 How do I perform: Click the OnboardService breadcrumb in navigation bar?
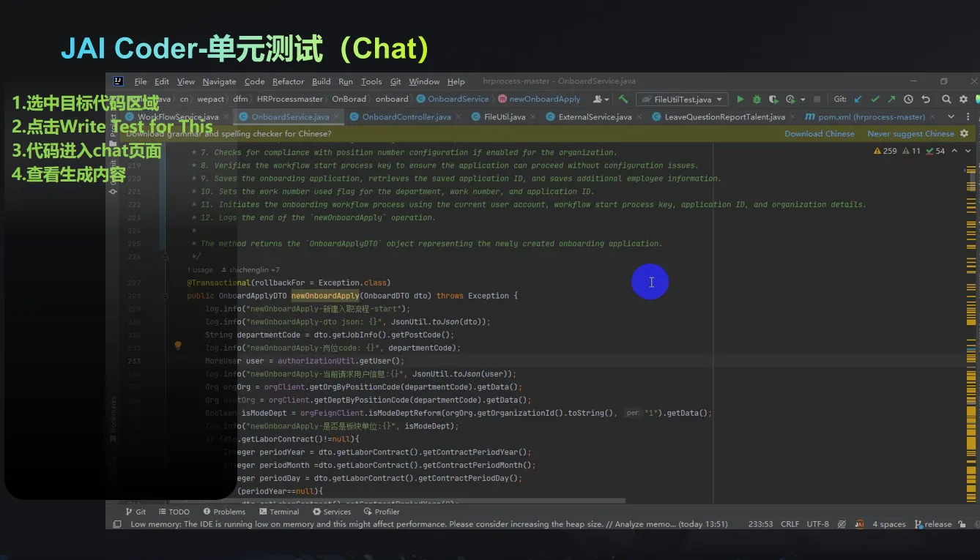453,99
